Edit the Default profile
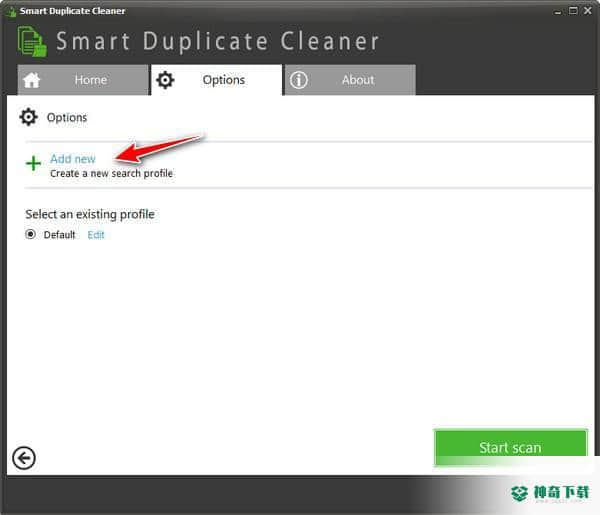 (x=96, y=235)
